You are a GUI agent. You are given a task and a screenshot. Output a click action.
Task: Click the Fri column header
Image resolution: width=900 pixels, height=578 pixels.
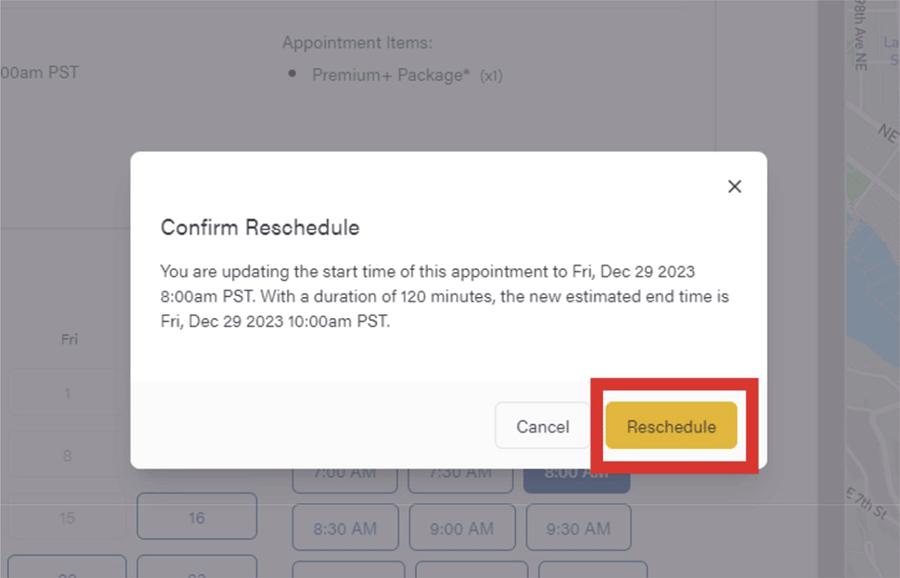[x=69, y=339]
